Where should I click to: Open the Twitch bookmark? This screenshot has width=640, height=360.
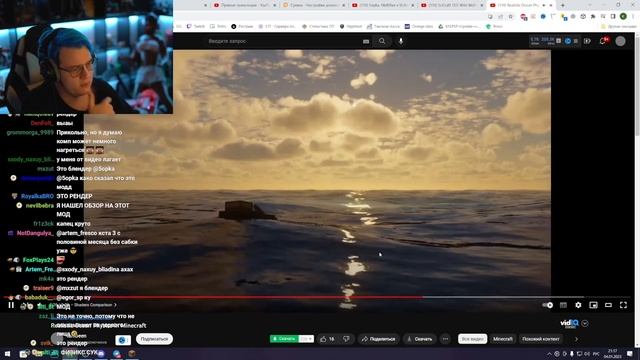click(x=196, y=26)
